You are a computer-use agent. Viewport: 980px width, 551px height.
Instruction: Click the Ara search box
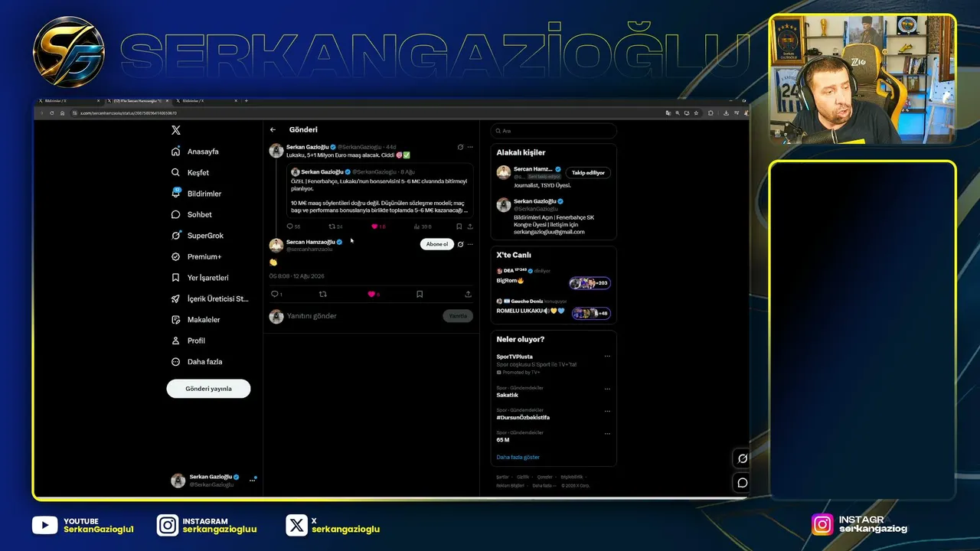[554, 131]
